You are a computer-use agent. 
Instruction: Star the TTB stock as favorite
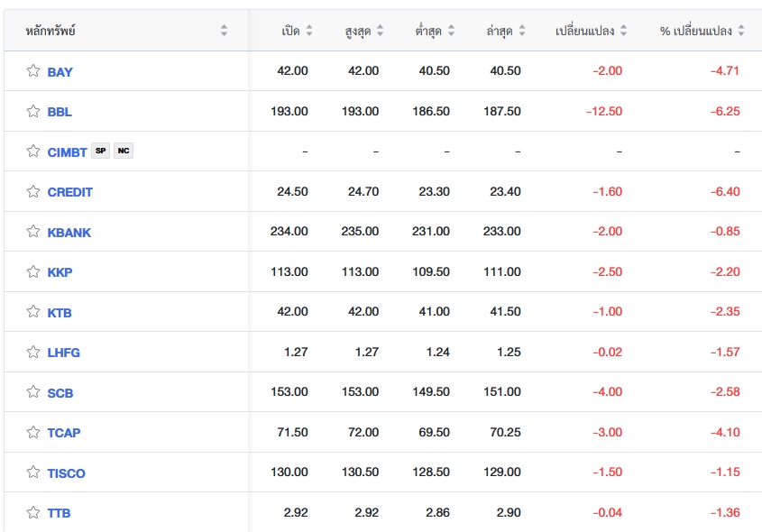coord(33,512)
